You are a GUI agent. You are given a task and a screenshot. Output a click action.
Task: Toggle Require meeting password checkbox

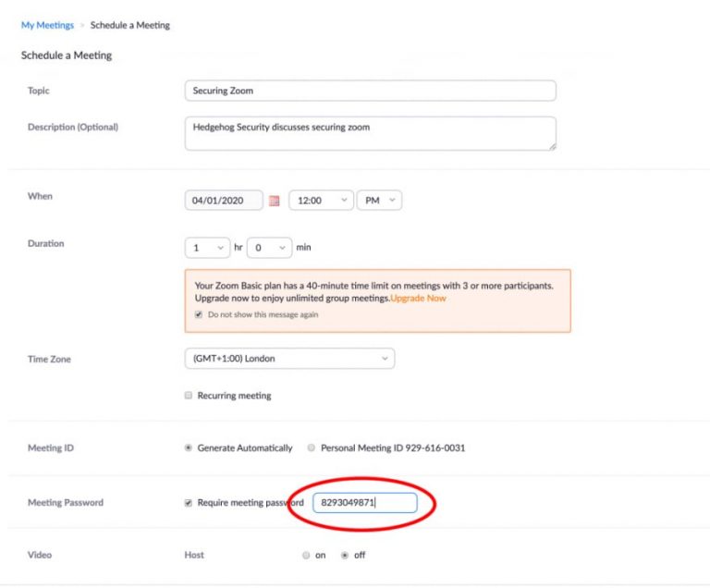189,503
